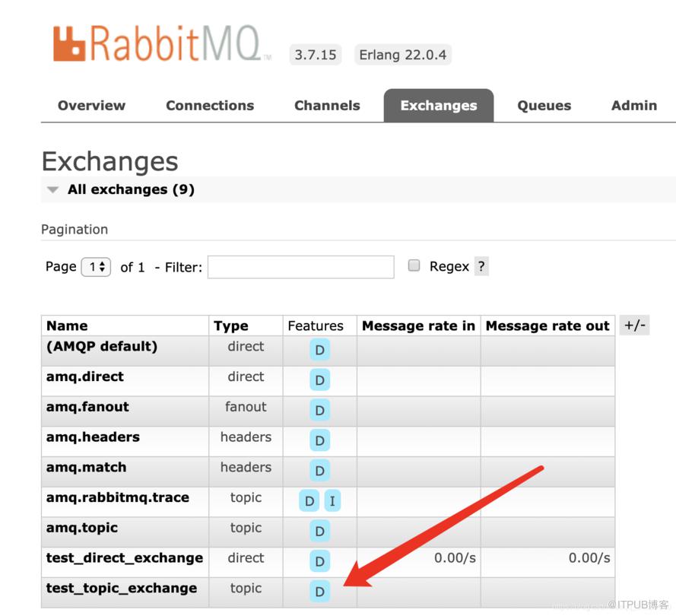Open the Overview tab
676x616 pixels.
[91, 106]
